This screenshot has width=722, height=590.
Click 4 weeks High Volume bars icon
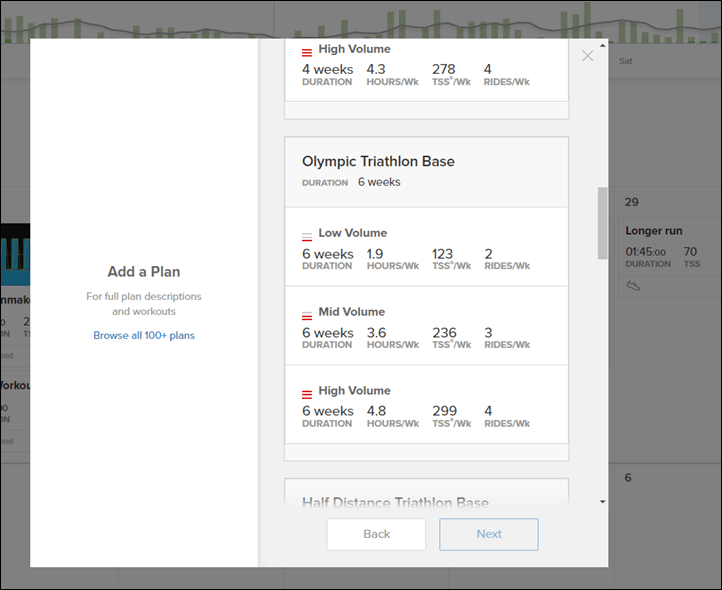[307, 53]
